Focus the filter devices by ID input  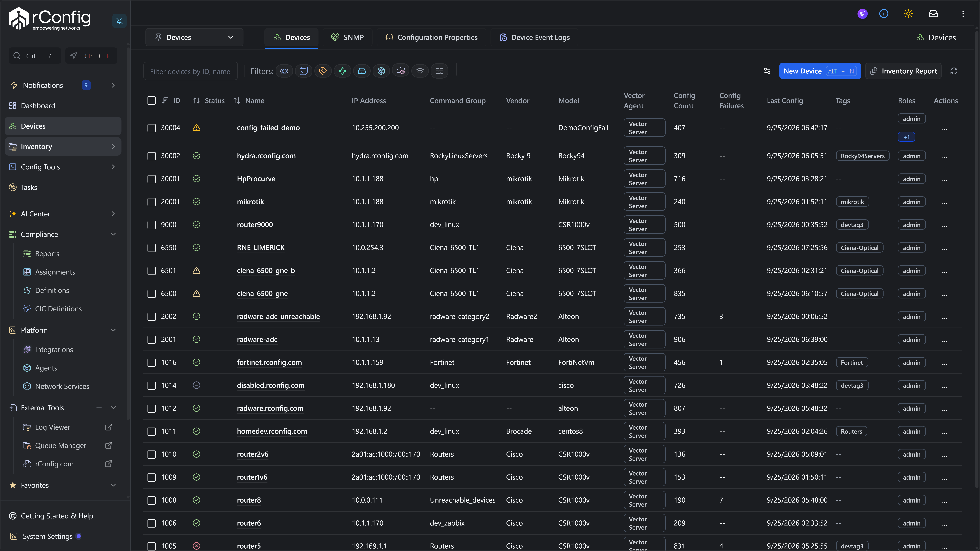(191, 71)
